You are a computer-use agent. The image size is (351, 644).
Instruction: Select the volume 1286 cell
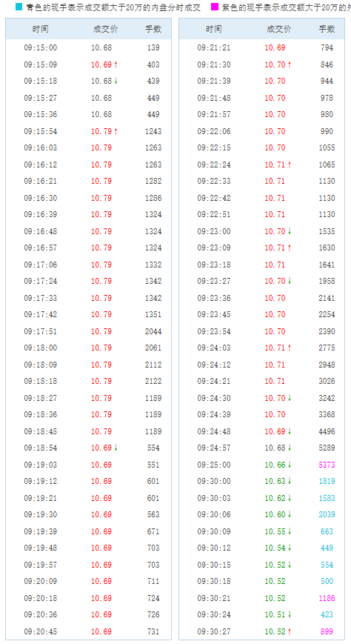(153, 198)
